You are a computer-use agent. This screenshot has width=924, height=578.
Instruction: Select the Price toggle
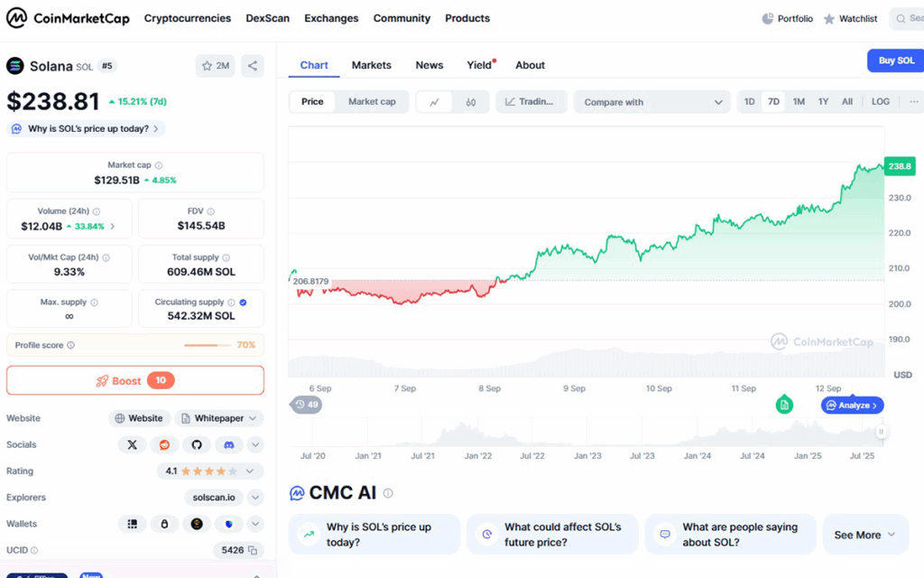312,101
